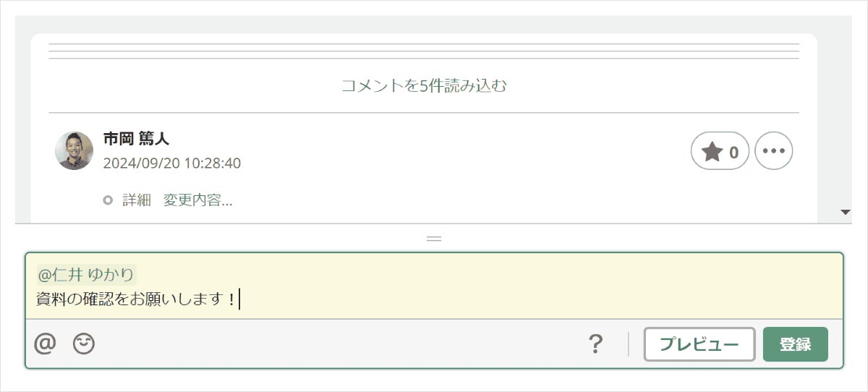Click the circle bullet beside 詳細
The image size is (868, 392).
tap(108, 200)
